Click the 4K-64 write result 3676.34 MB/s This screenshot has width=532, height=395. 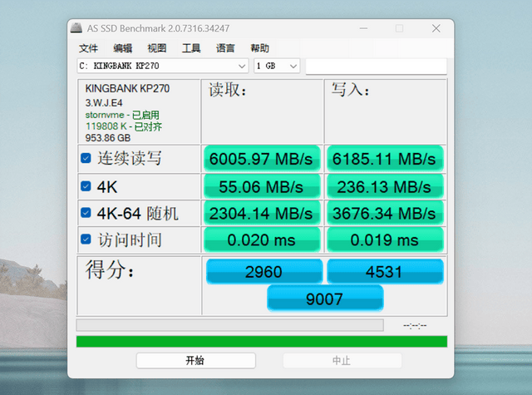[385, 213]
